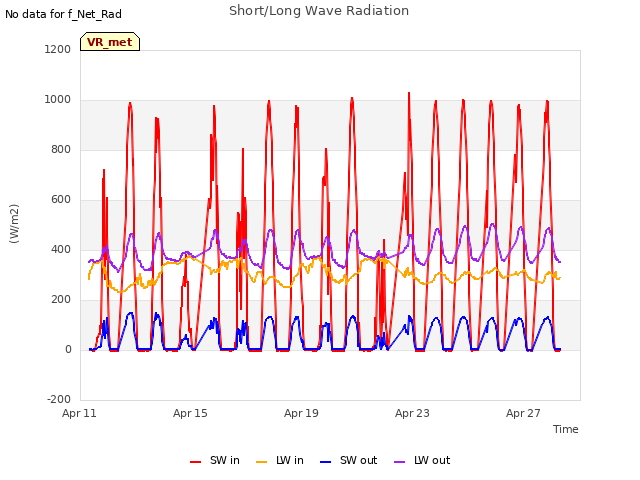Click the Apr 11 axis tick label

tap(79, 413)
